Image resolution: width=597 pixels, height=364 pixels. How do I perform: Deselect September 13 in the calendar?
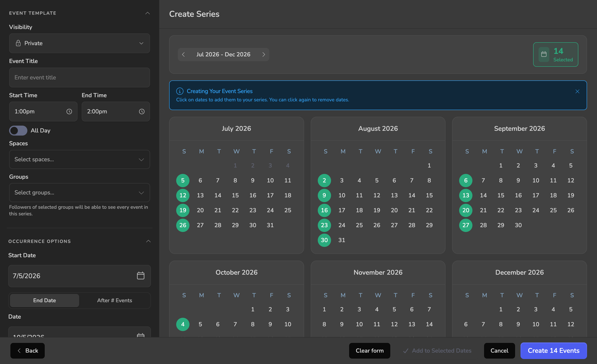click(466, 195)
